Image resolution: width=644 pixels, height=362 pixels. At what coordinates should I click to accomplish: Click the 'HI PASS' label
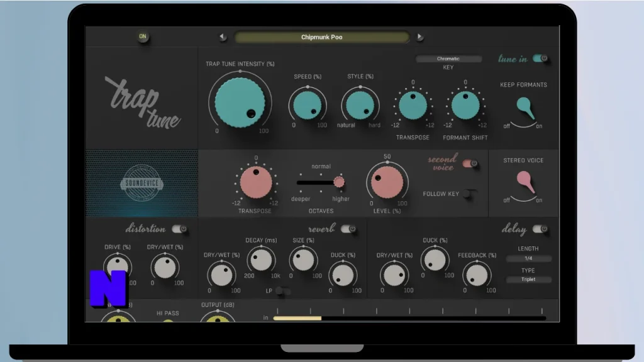click(x=167, y=313)
